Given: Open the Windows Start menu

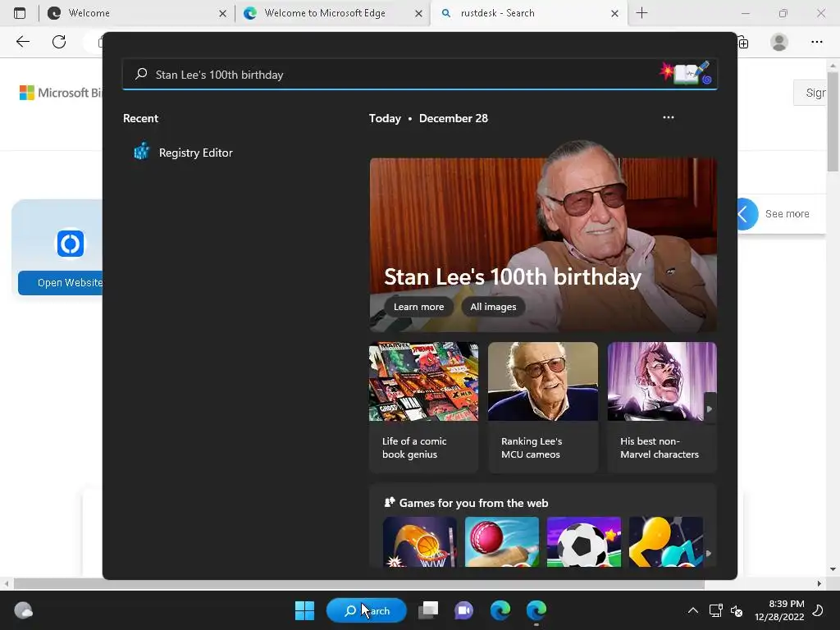Looking at the screenshot, I should tap(305, 610).
